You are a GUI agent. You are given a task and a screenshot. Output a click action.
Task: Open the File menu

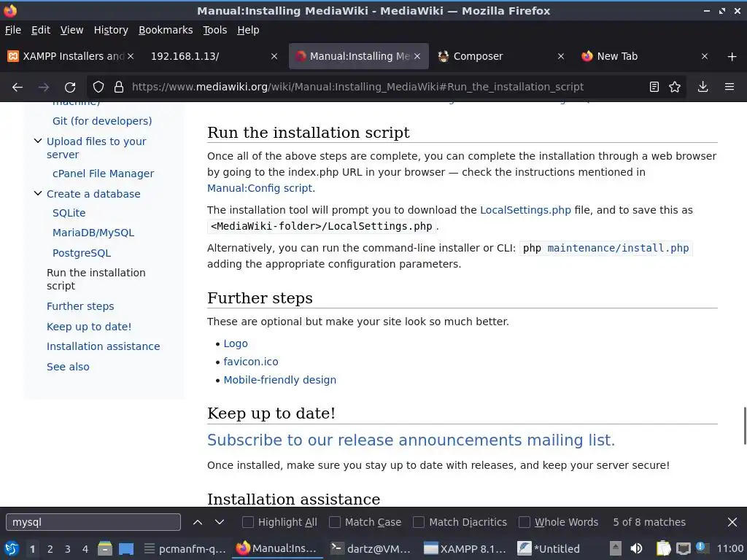13,30
